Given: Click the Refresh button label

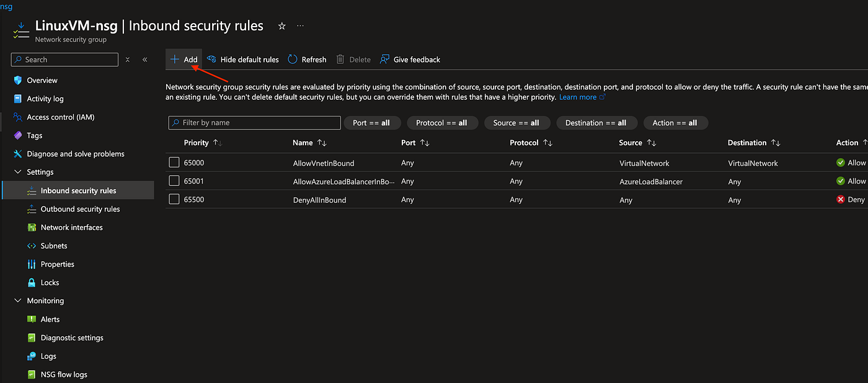Looking at the screenshot, I should pyautogui.click(x=314, y=59).
